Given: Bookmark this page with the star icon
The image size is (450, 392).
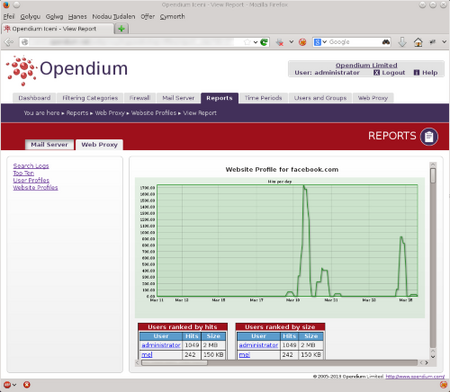Looking at the screenshot, I should point(247,42).
